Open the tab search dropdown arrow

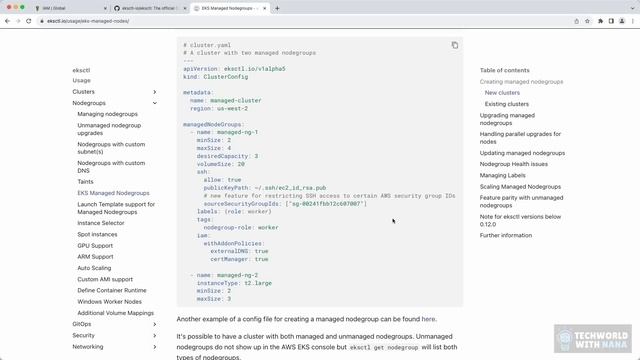pyautogui.click(x=633, y=8)
